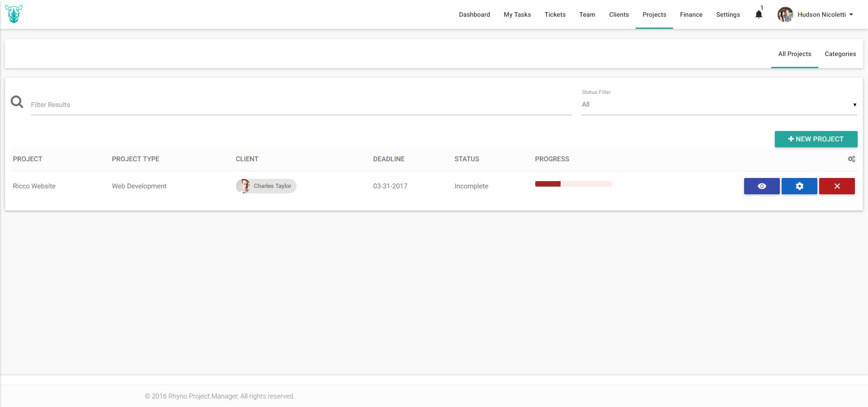The width and height of the screenshot is (868, 407).
Task: Click the Status Filter label
Action: (596, 92)
